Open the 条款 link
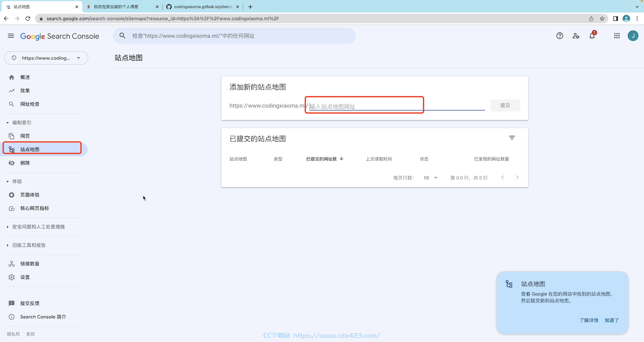Image resolution: width=644 pixels, height=342 pixels. pyautogui.click(x=31, y=334)
